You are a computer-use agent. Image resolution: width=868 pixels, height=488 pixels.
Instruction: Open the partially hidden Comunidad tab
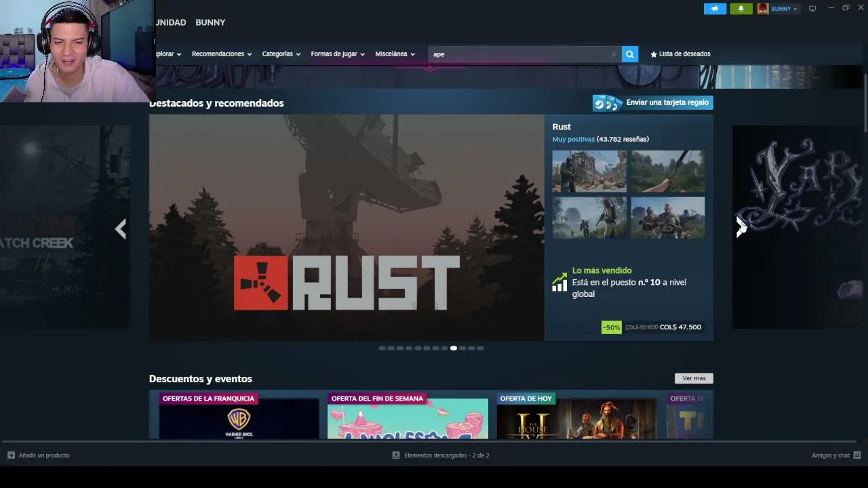171,22
